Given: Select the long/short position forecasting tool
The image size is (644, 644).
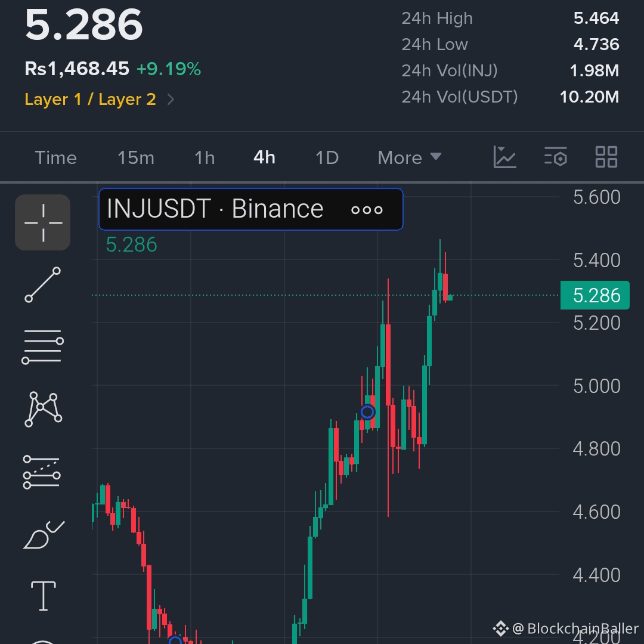Looking at the screenshot, I should pos(42,472).
